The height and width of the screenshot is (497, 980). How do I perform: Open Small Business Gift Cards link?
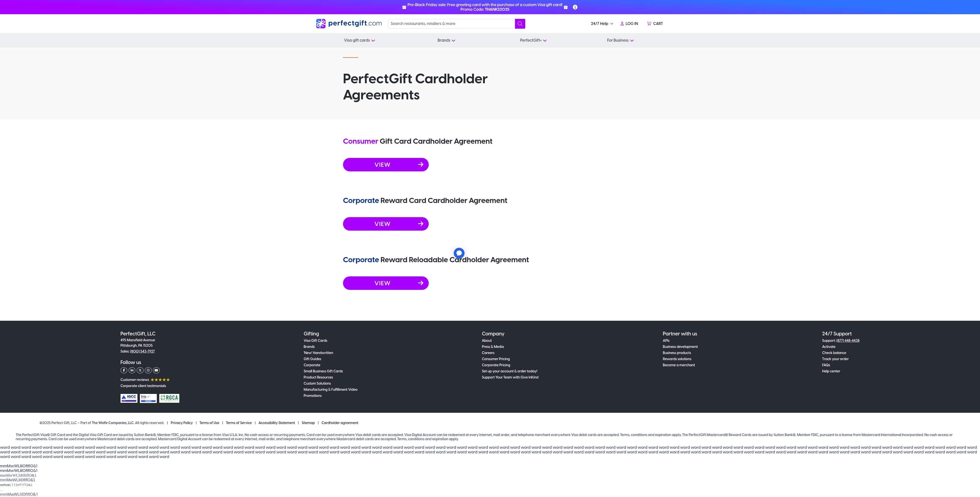pyautogui.click(x=323, y=371)
